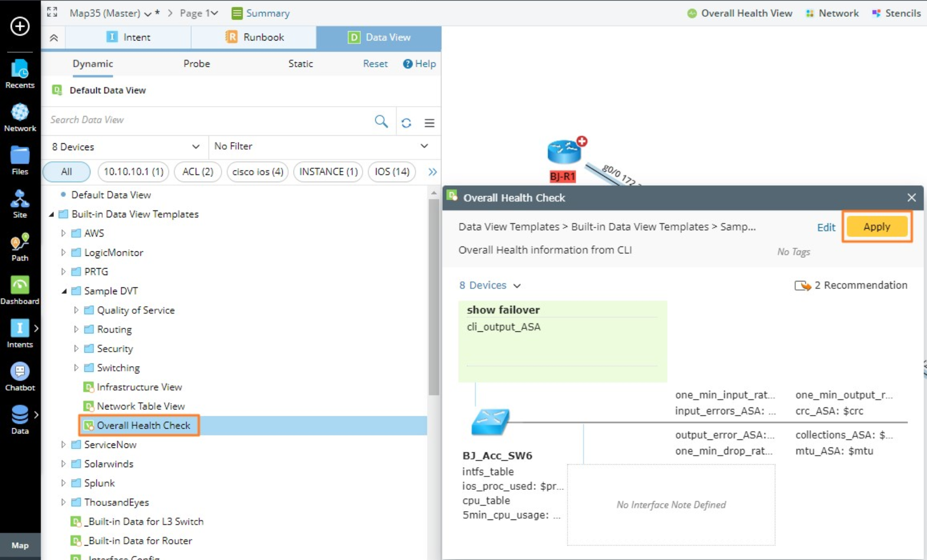Click Edit in the Health Check dialog
The image size is (927, 560).
click(826, 227)
